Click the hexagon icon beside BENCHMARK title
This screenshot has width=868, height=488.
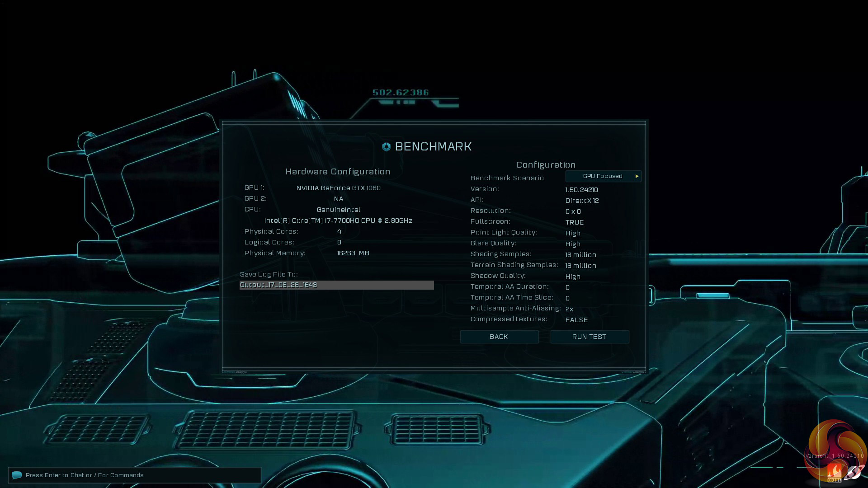386,146
